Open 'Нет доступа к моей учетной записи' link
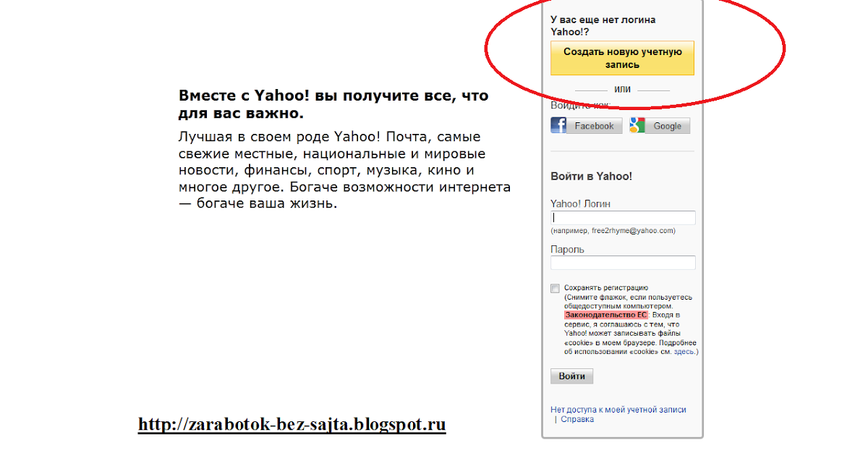Viewport: 868px width, 456px height. coord(618,410)
